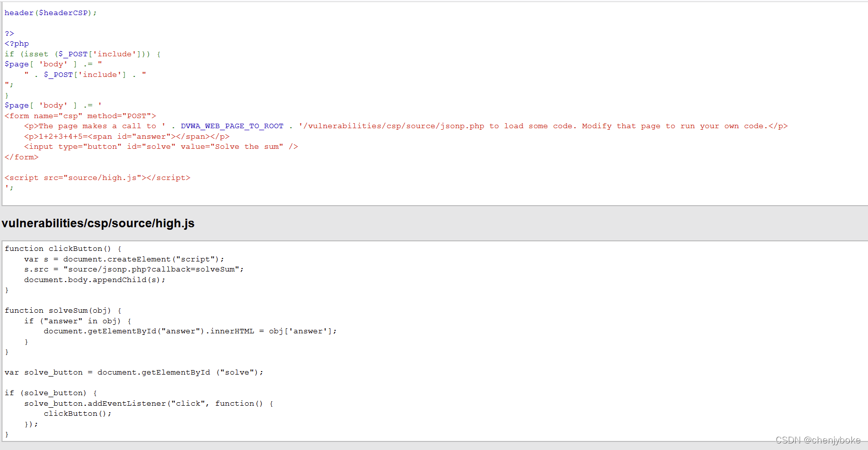Screen dimensions: 868x450
Task: Click the function clickButton() declaration line
Action: pyautogui.click(x=63, y=249)
